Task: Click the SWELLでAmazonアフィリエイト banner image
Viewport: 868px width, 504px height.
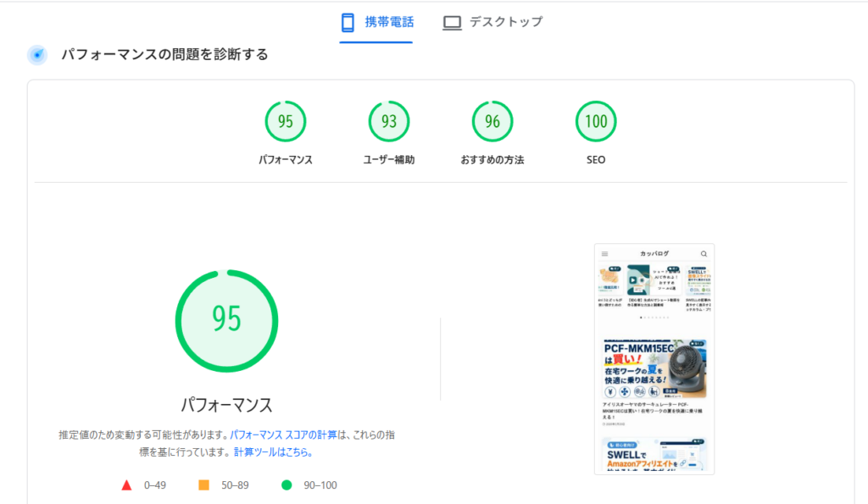Action: coord(654,454)
